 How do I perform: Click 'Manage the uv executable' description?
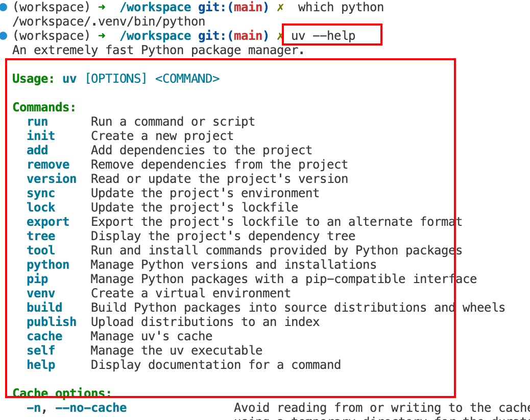177,351
